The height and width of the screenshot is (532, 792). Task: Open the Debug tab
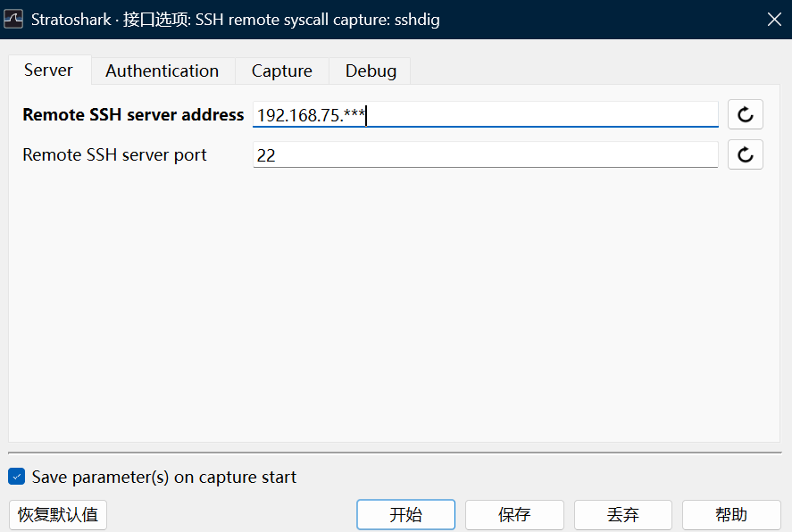(371, 71)
